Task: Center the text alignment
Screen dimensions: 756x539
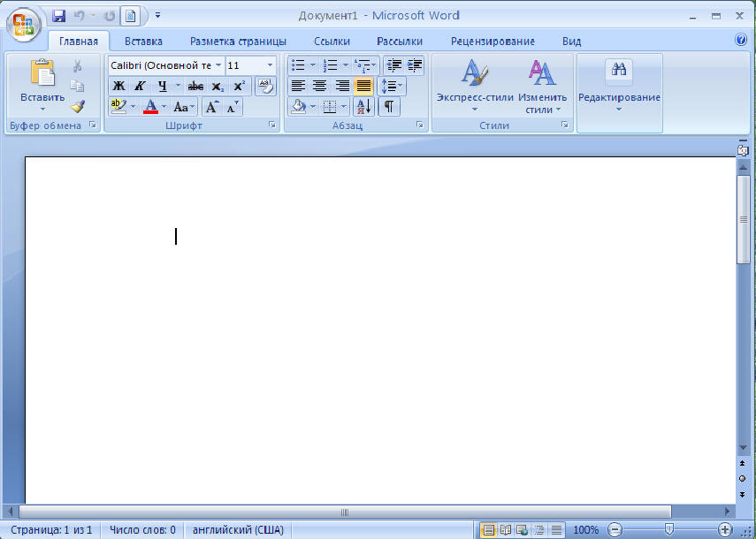Action: click(320, 87)
